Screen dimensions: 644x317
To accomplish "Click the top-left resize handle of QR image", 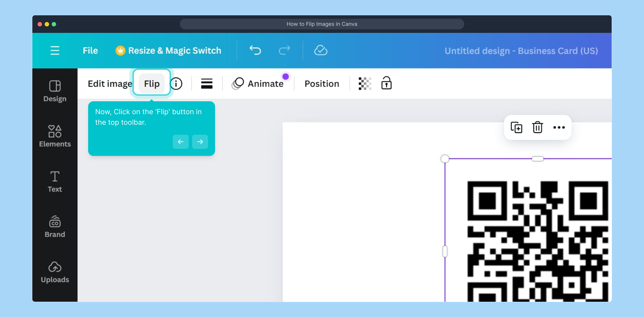I will coord(445,159).
